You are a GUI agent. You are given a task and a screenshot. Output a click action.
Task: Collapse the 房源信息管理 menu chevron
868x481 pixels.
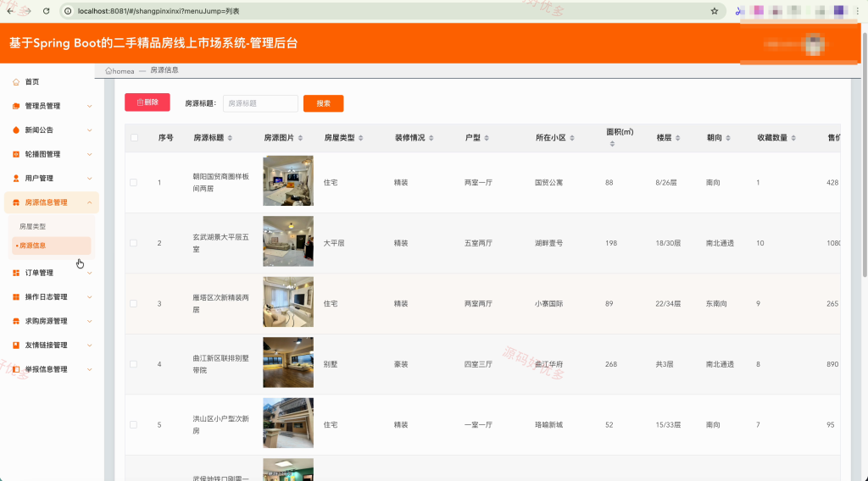click(x=89, y=202)
